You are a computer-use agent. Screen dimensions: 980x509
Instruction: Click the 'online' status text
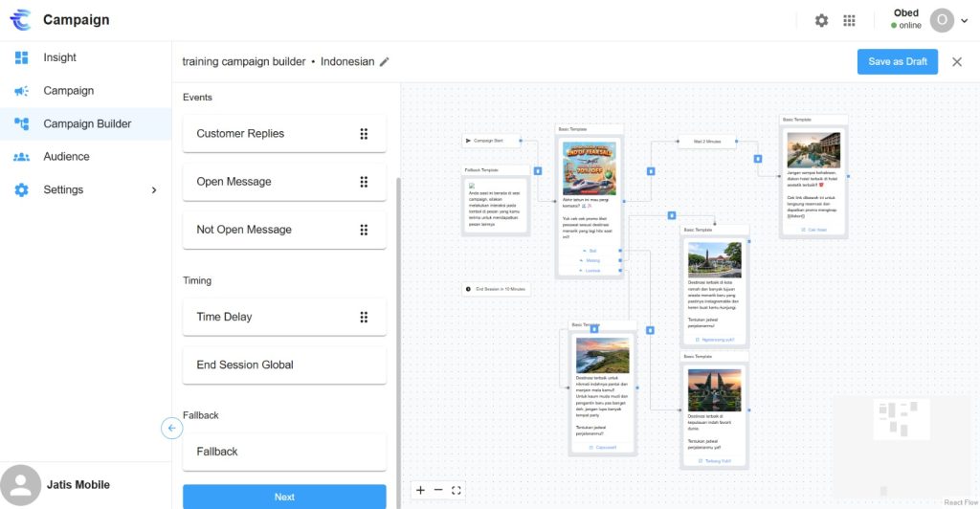[x=910, y=26]
